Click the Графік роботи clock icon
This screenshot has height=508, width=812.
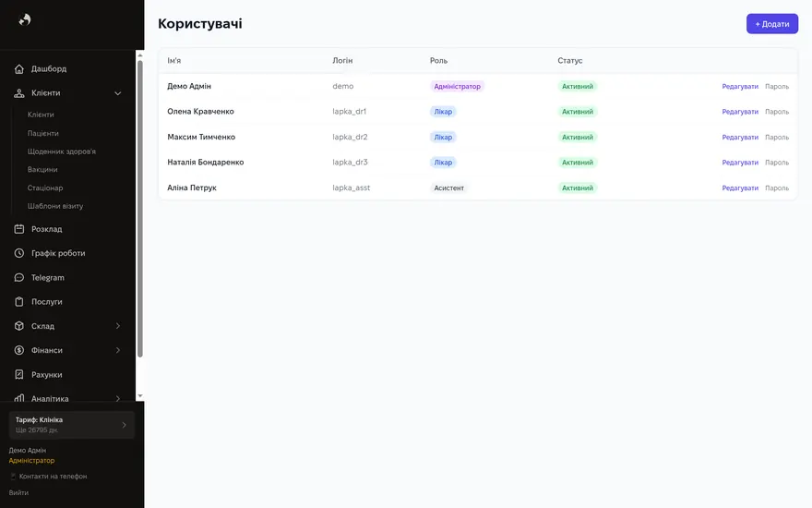[19, 253]
